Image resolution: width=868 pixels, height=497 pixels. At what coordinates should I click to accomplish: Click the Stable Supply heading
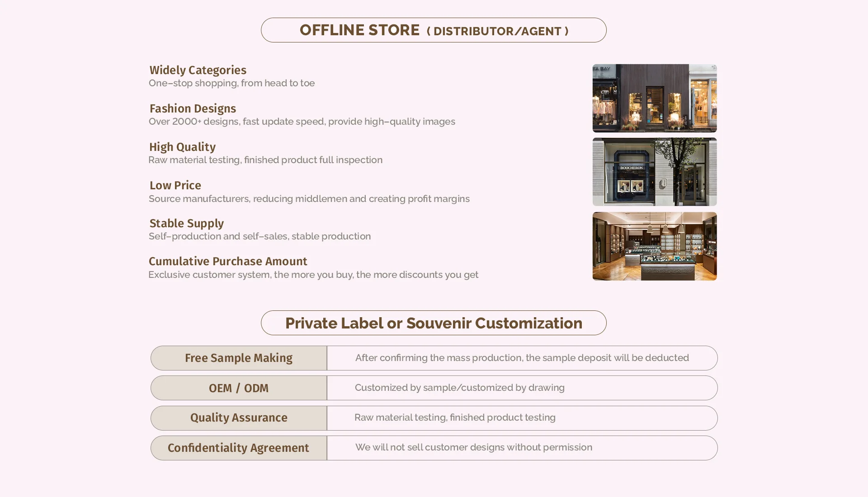tap(186, 223)
